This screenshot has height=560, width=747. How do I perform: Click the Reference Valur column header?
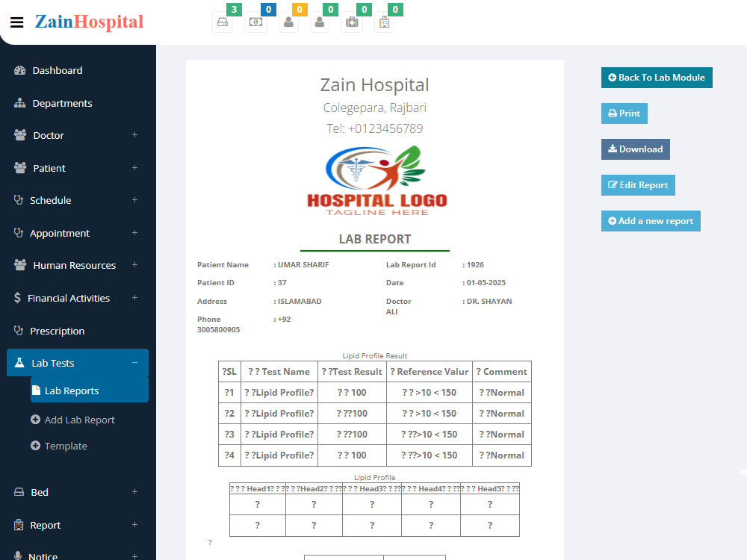(x=430, y=371)
